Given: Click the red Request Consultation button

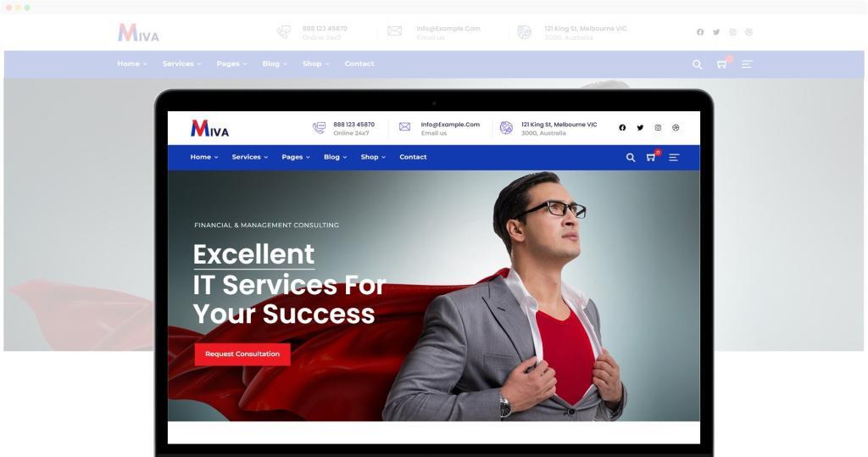Looking at the screenshot, I should (x=242, y=354).
